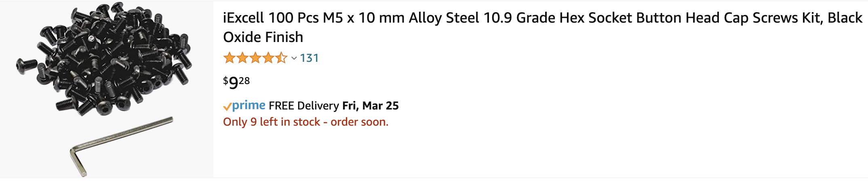Viewport: 868px width, 181px height.
Task: Click the FREE Delivery text
Action: [x=304, y=106]
